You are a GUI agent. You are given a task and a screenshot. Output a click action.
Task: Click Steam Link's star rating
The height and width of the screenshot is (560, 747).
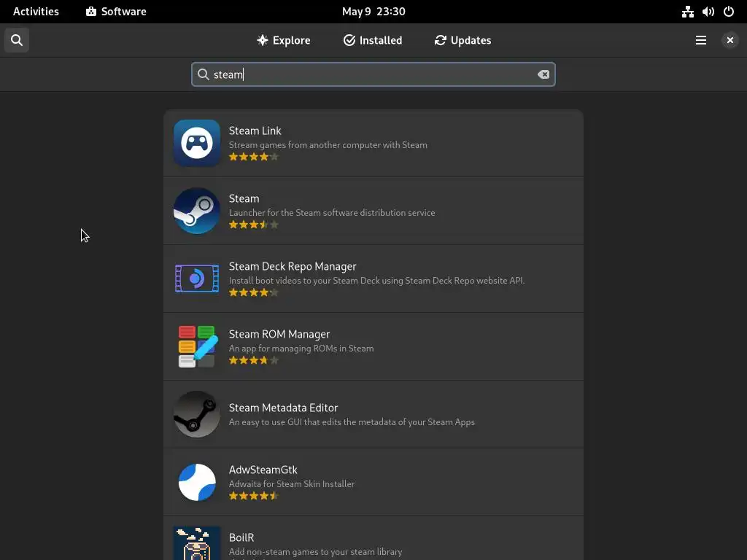coord(253,157)
